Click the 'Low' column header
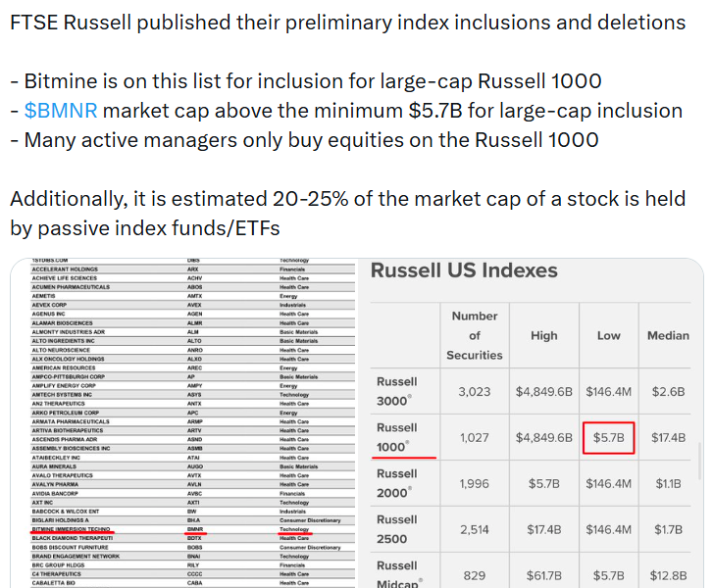713x588 pixels. (608, 335)
